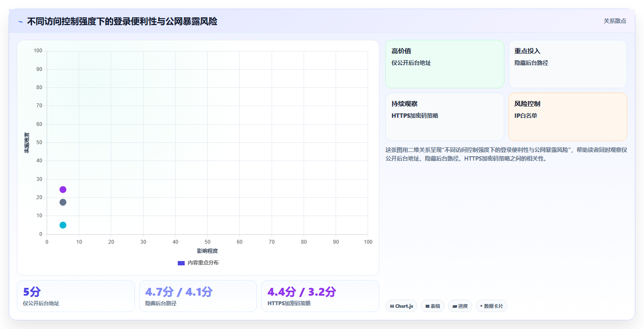This screenshot has height=329, width=644.
Task: Click the 内容重点分布 legend label
Action: click(x=203, y=263)
